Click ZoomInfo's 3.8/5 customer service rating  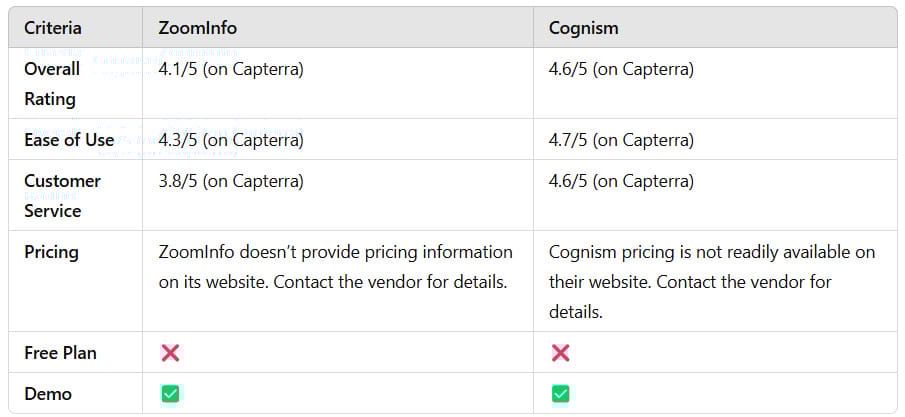click(231, 181)
